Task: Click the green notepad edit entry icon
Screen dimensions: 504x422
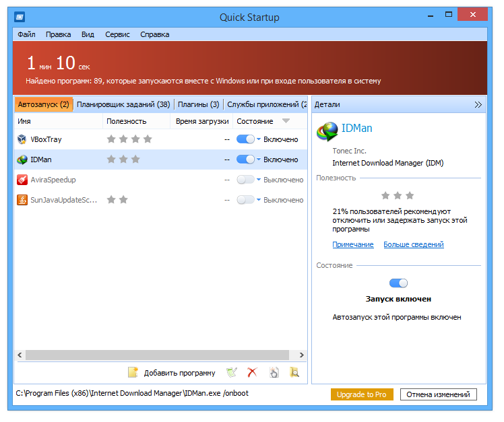Action: [232, 372]
